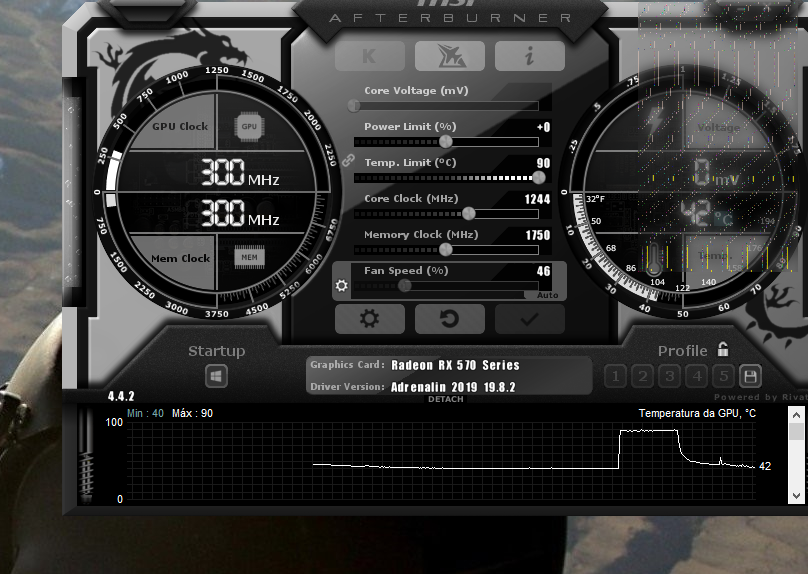The image size is (808, 574).
Task: Select profile slot 1
Action: point(615,377)
